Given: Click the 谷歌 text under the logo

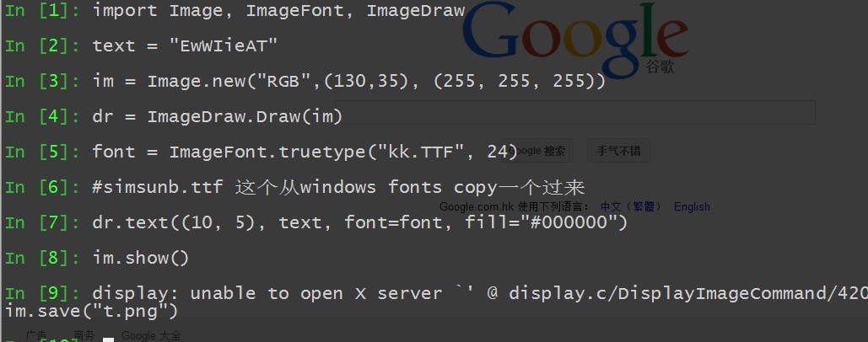Looking at the screenshot, I should [660, 67].
